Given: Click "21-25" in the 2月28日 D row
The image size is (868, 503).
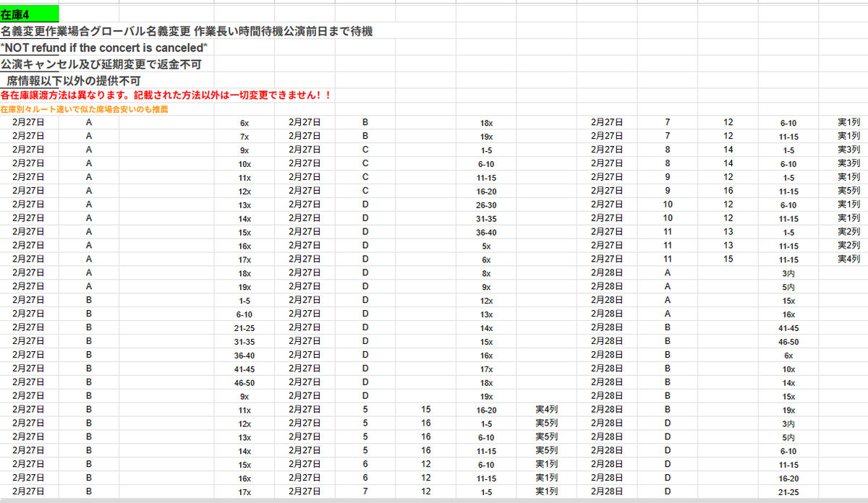Looking at the screenshot, I should tap(788, 491).
